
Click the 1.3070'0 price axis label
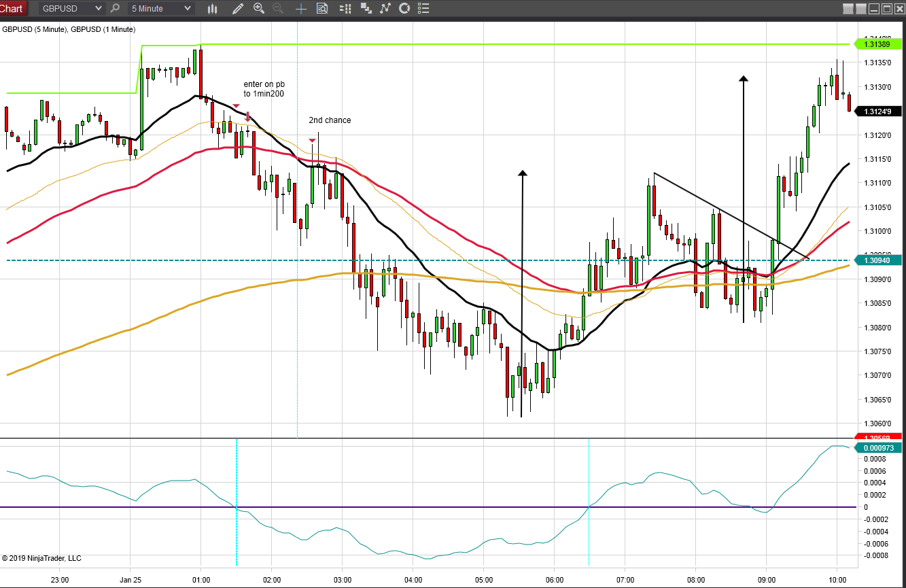coord(877,375)
